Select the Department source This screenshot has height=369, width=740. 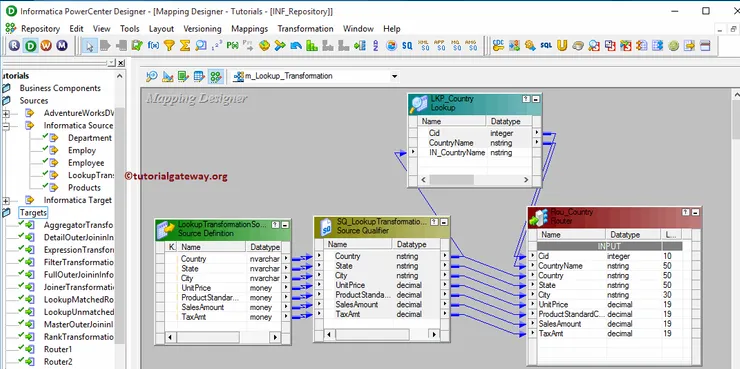[90, 138]
